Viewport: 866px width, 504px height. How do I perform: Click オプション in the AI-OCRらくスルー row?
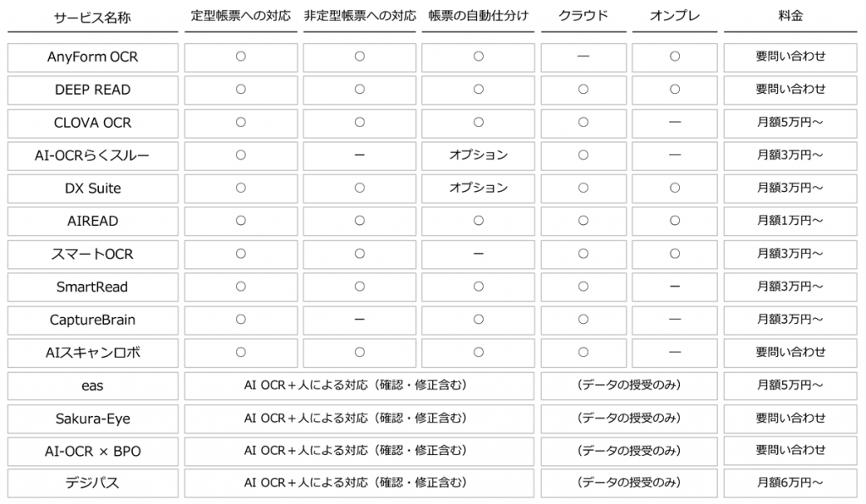[479, 155]
